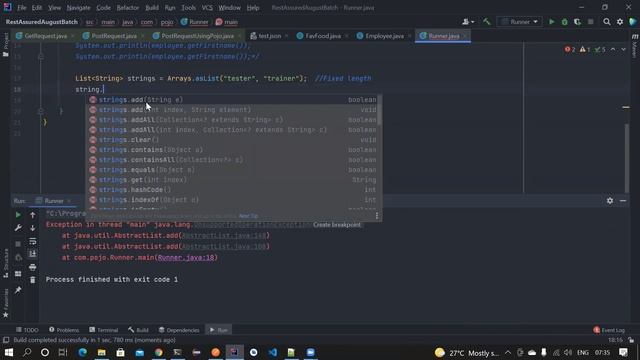The height and width of the screenshot is (360, 640).
Task: Expand the Runner run configuration dropdown
Action: [x=520, y=22]
